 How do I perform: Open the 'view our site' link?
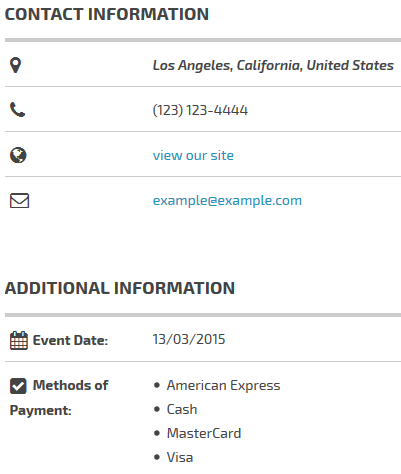point(193,155)
